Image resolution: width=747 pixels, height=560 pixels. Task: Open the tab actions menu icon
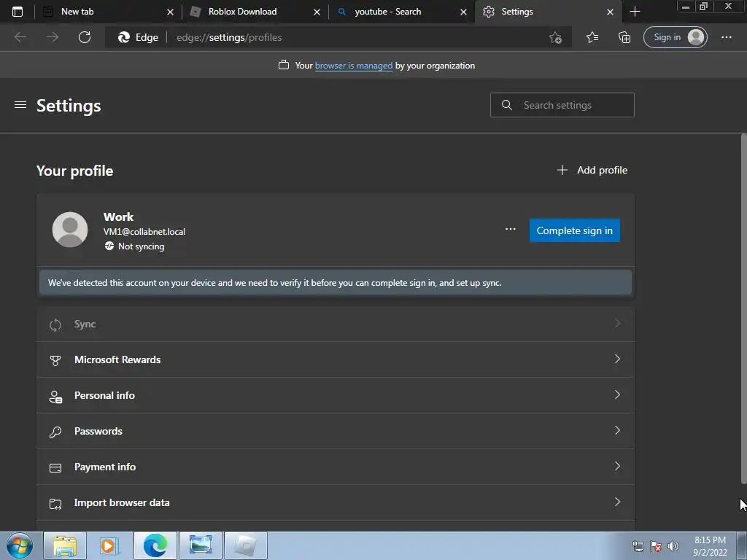click(18, 12)
